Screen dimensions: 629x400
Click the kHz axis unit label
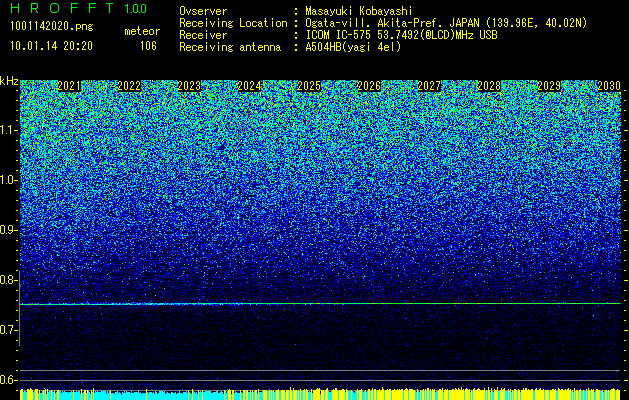[9, 81]
